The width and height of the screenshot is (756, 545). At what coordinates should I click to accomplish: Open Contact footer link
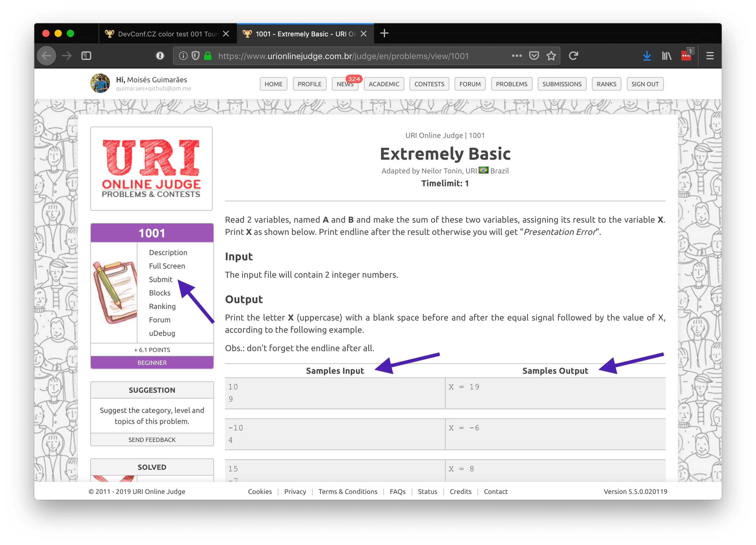click(496, 492)
